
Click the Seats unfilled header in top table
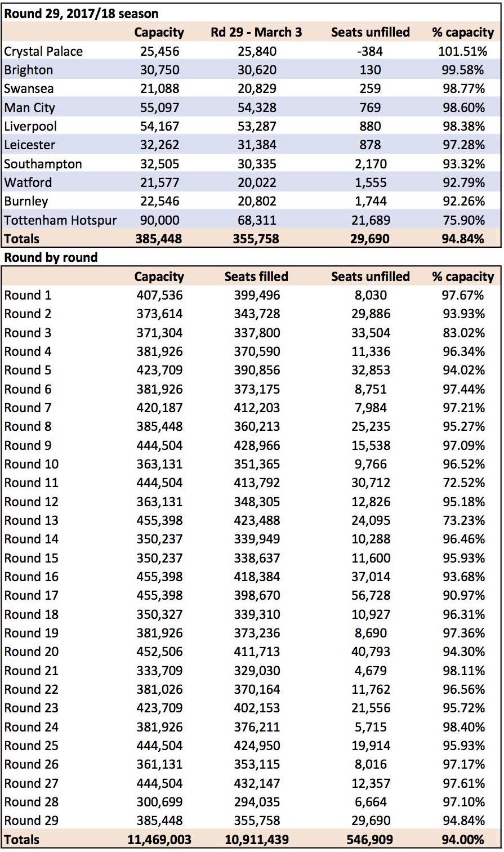click(370, 32)
